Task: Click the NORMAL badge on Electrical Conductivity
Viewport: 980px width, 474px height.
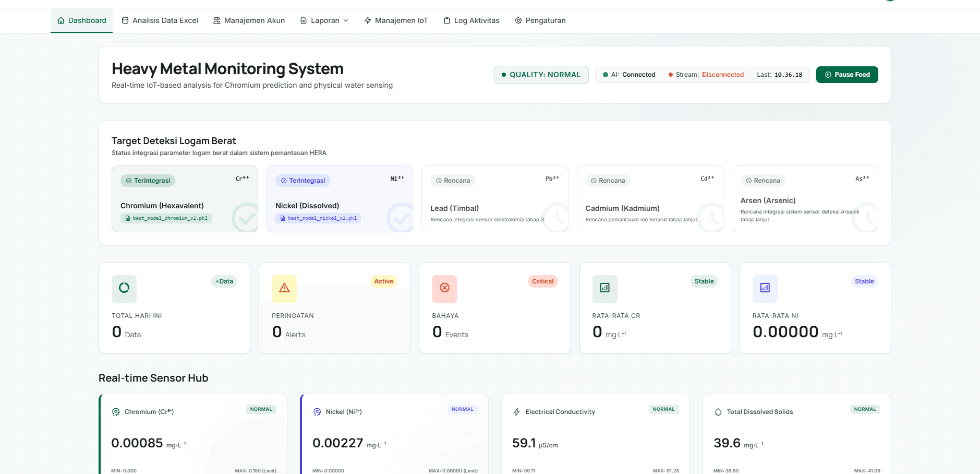Action: [663, 409]
